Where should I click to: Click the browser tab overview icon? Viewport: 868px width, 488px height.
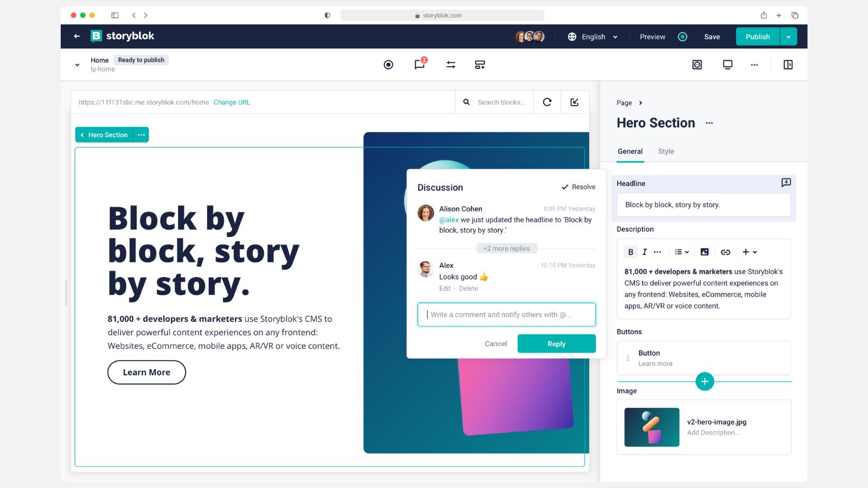[795, 15]
